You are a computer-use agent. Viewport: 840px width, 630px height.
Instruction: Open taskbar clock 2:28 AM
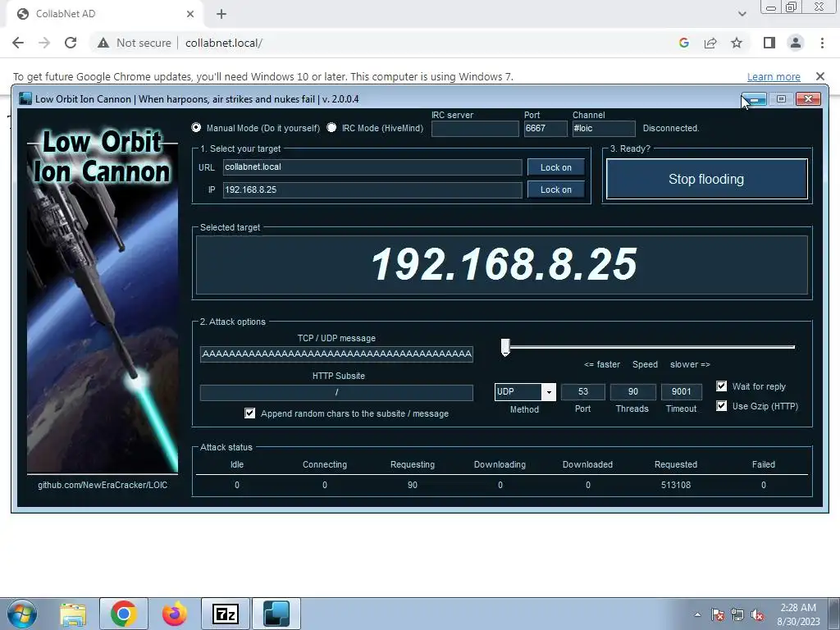798,614
